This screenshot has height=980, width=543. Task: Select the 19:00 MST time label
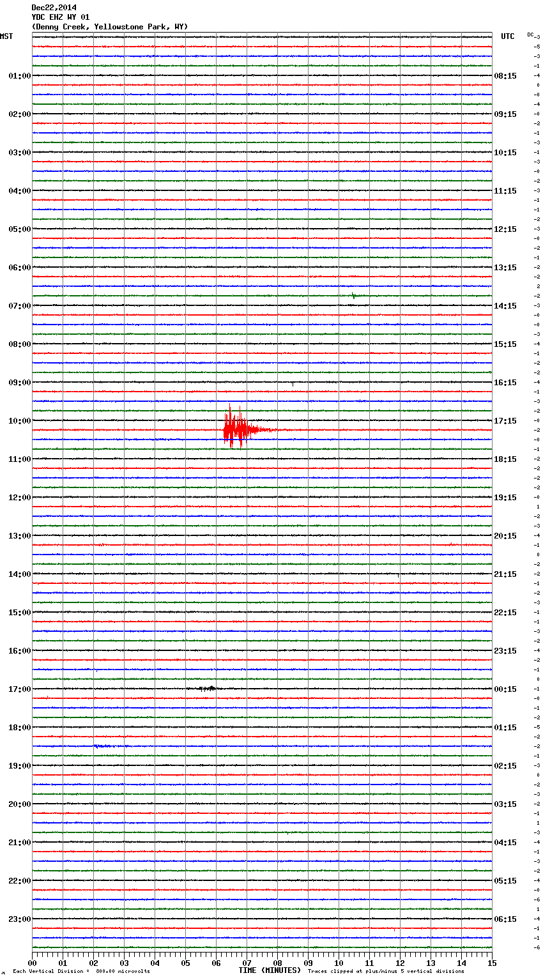[20, 766]
